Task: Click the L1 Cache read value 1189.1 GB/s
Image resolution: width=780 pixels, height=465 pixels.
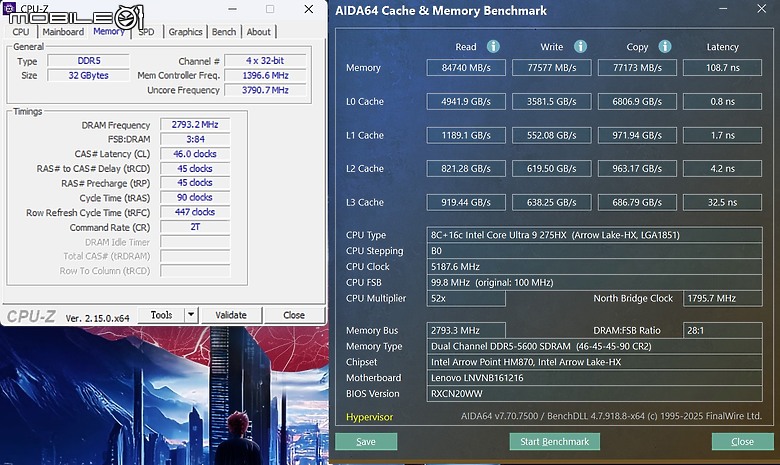Action: click(466, 135)
